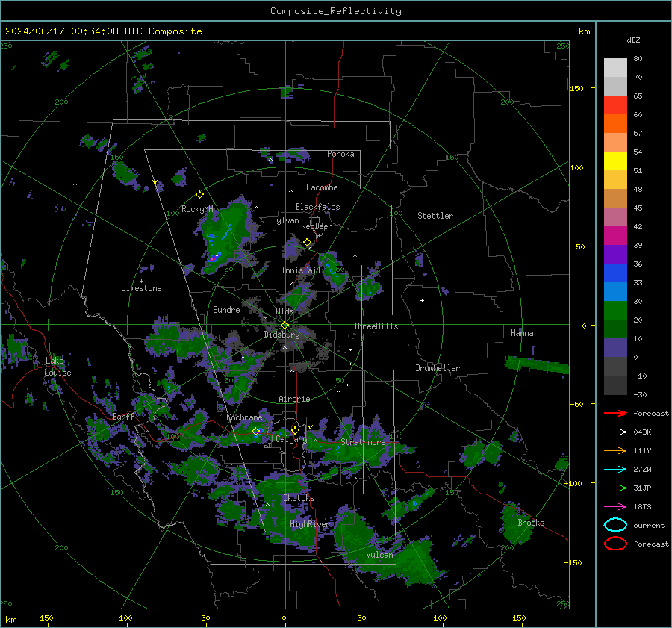The height and width of the screenshot is (628, 672).
Task: Click the Airdrie city label
Action: point(294,399)
